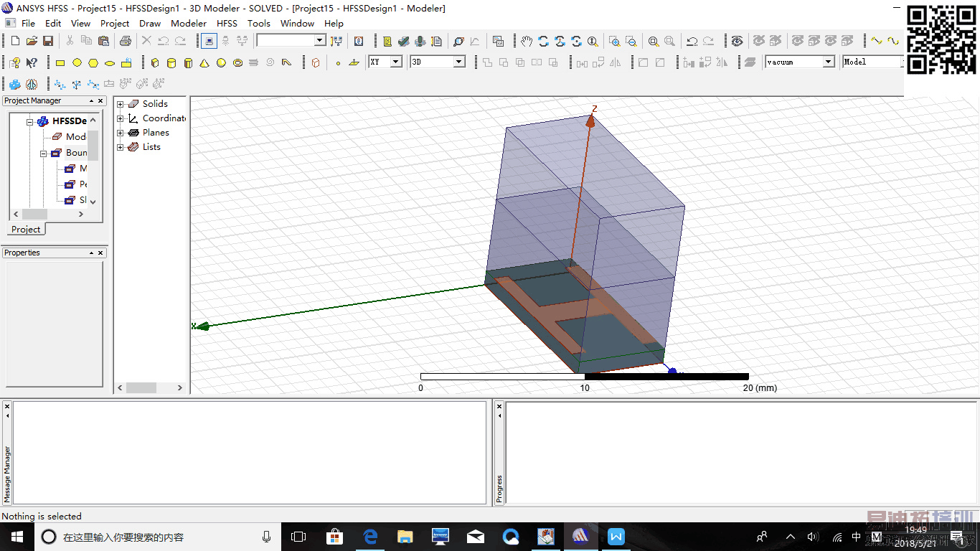The image size is (980, 551).
Task: Expand the Planes tree node
Action: (121, 133)
